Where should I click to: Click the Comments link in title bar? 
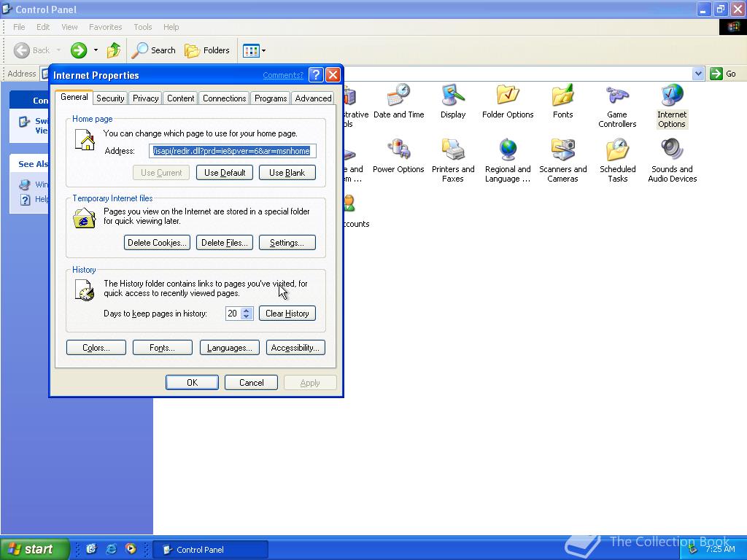[x=283, y=75]
